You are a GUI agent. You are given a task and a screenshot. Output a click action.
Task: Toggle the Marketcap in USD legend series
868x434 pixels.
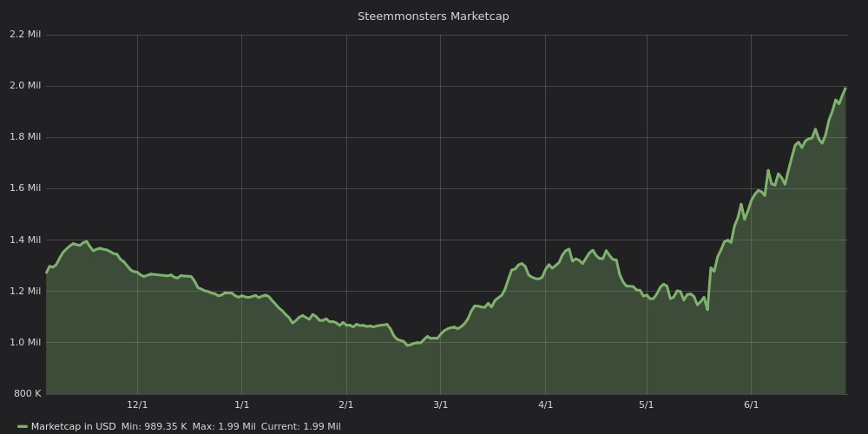click(x=74, y=426)
